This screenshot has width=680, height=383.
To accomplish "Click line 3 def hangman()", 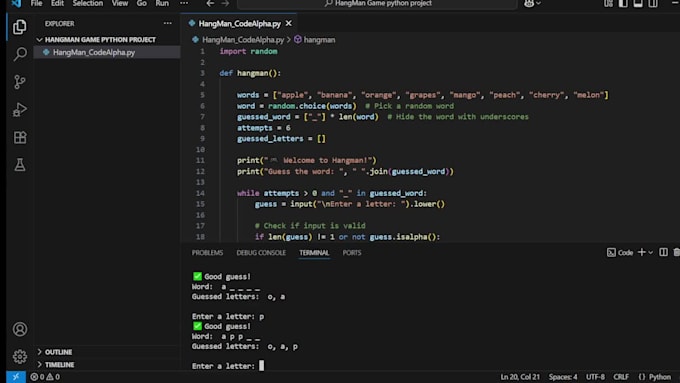I will point(250,73).
